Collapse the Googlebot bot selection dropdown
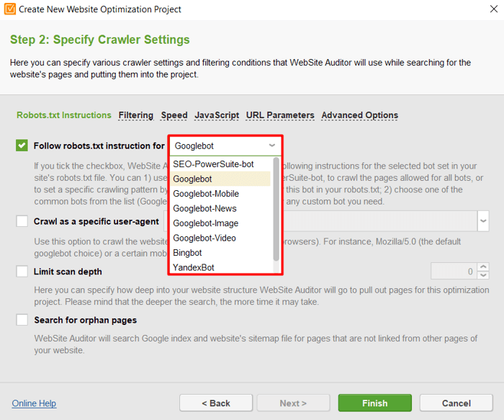Viewport: 504px width, 420px height. coord(272,146)
